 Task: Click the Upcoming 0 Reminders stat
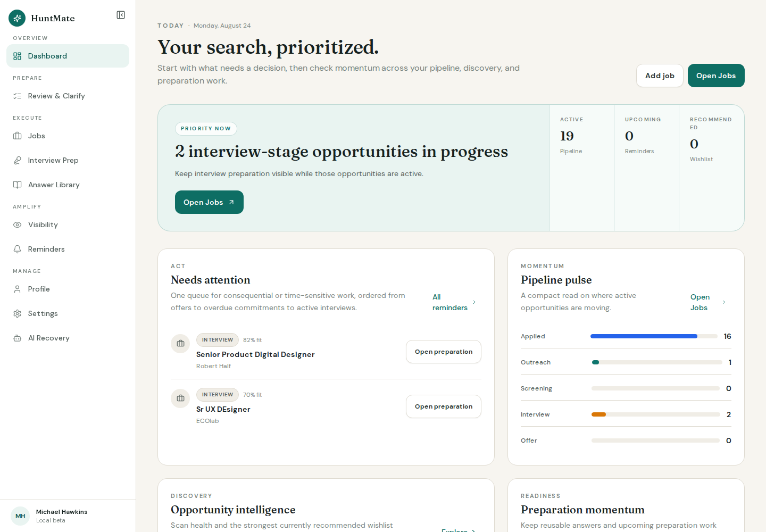pyautogui.click(x=646, y=168)
